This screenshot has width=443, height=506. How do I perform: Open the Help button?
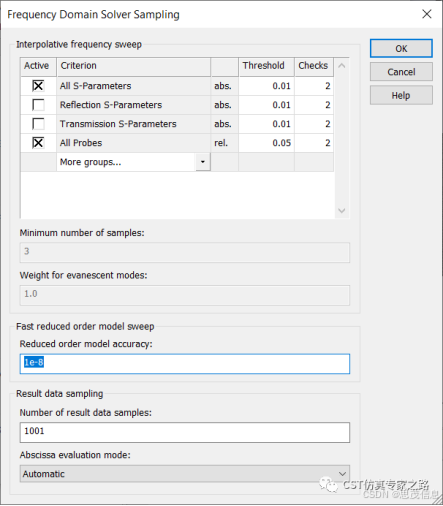[401, 95]
